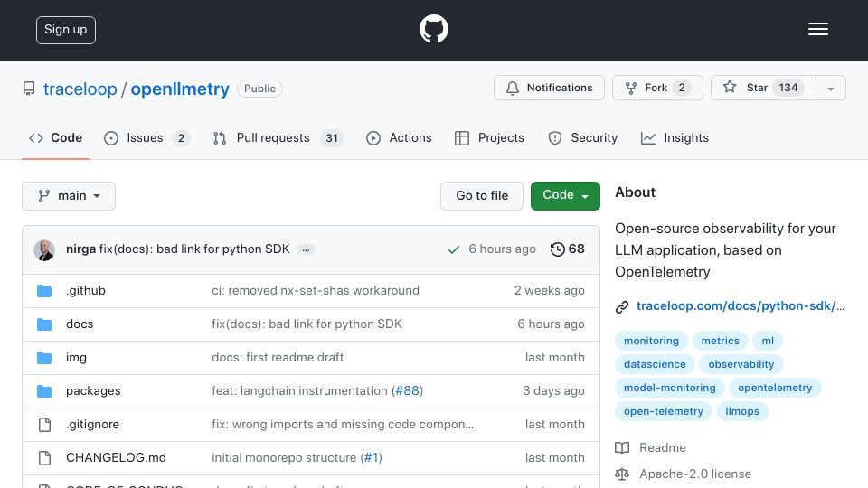868x488 pixels.
Task: Open the Issues tab
Action: (x=146, y=137)
